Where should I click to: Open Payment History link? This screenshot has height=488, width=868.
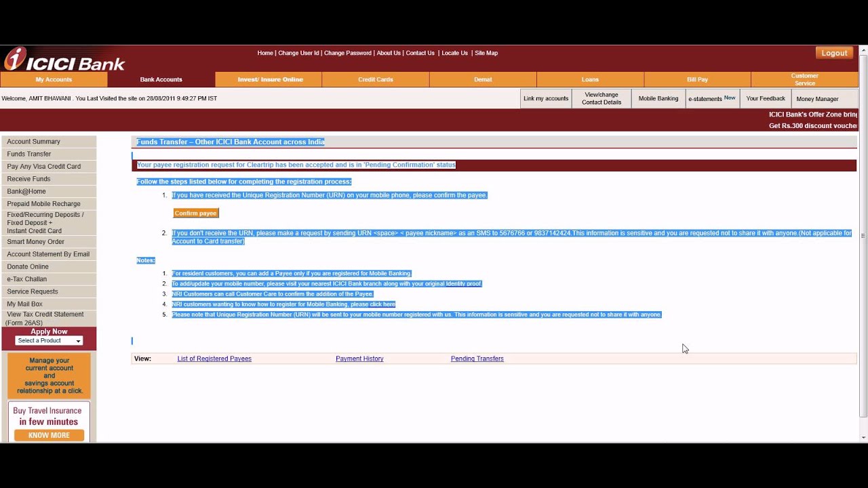point(359,359)
